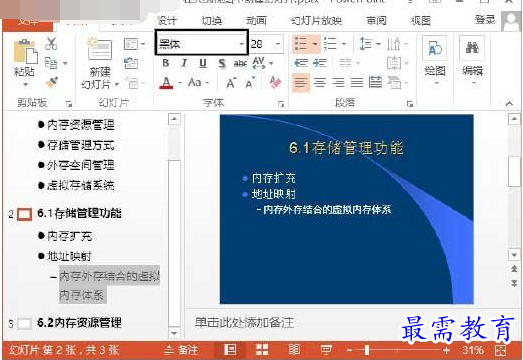Open the 动画 tab
The image size is (523, 360).
tap(256, 21)
